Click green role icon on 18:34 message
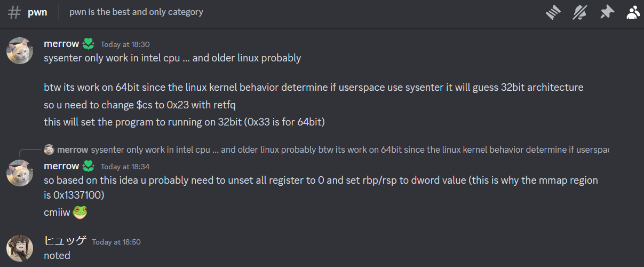 point(89,166)
